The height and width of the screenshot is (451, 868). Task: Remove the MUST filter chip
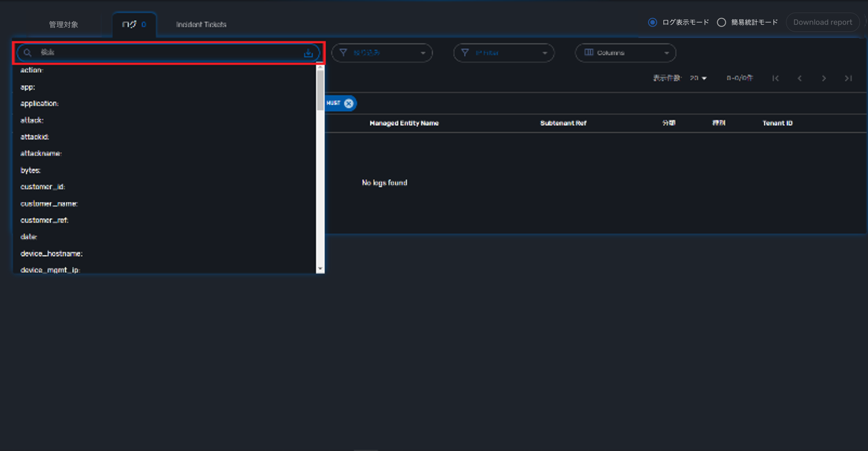point(348,103)
